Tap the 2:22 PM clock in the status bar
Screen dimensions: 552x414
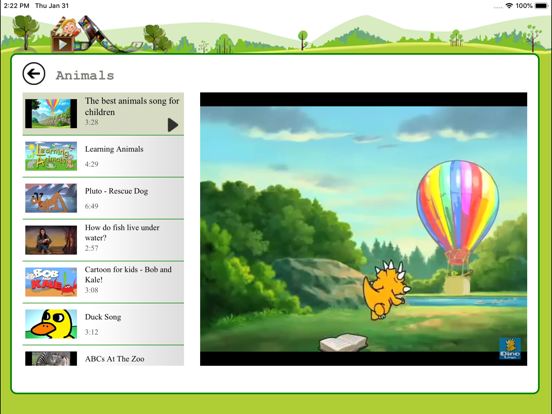tap(17, 6)
